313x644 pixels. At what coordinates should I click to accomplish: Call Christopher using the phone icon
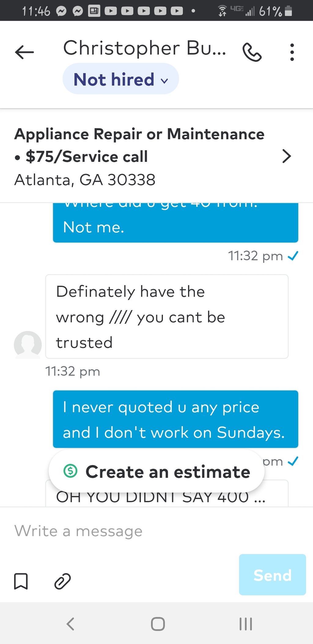click(252, 52)
